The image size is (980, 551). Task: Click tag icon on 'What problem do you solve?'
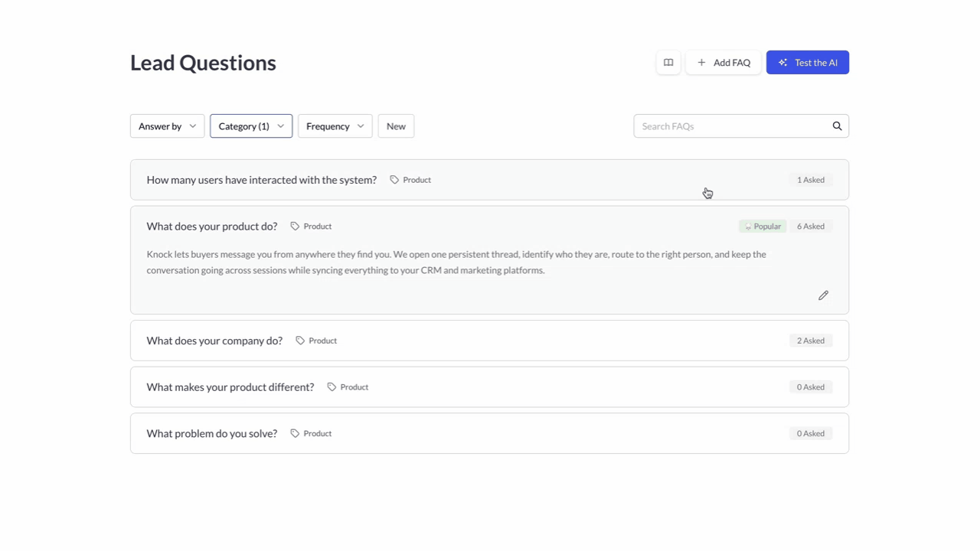[x=295, y=433]
